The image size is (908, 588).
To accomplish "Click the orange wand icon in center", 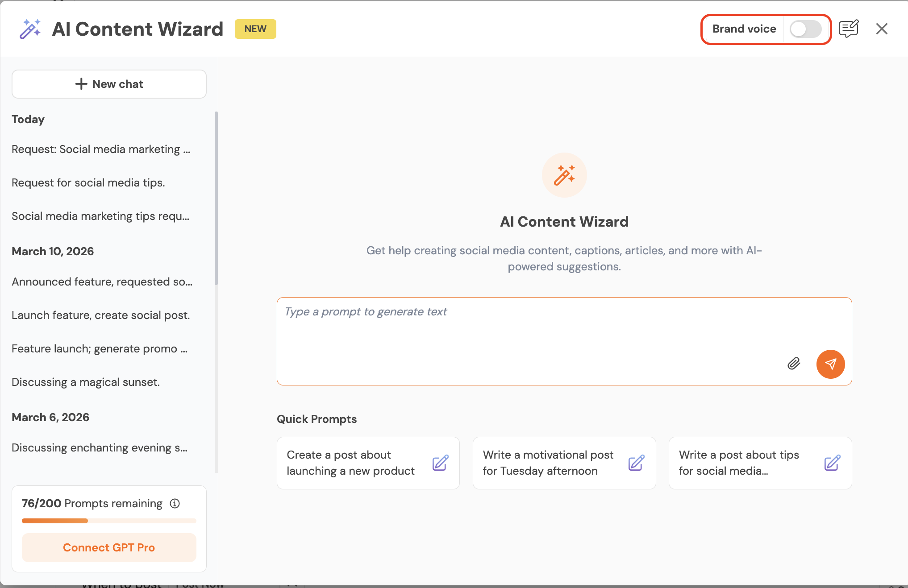I will click(564, 175).
